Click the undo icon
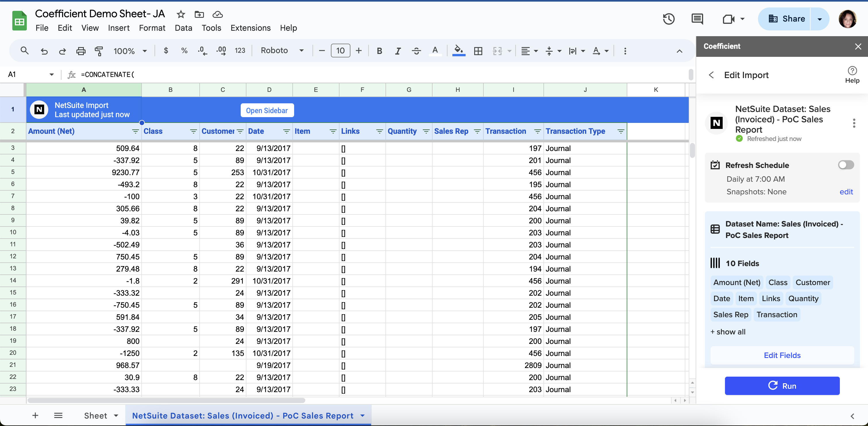Screen dimensions: 868x426 tap(44, 51)
